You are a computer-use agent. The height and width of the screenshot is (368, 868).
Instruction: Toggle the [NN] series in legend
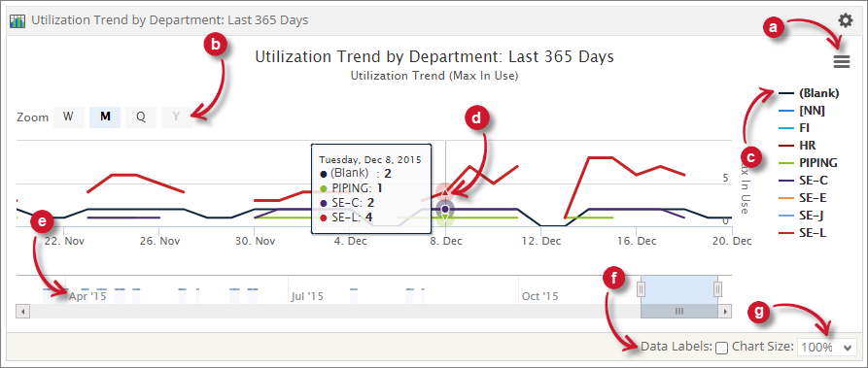point(802,111)
